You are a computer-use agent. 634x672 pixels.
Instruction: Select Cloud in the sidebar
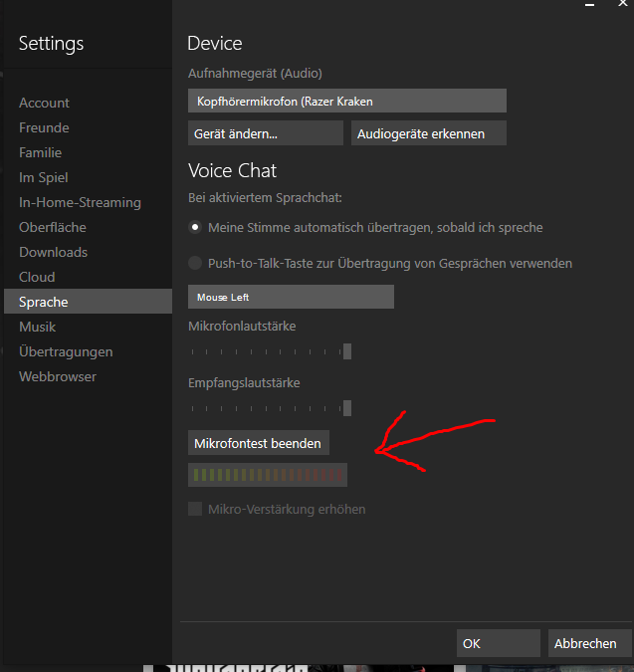37,277
